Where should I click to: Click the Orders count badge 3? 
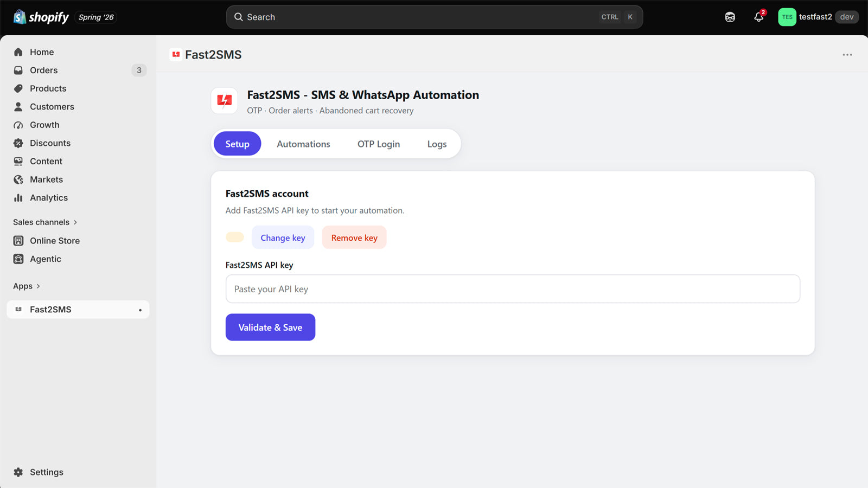tap(139, 70)
